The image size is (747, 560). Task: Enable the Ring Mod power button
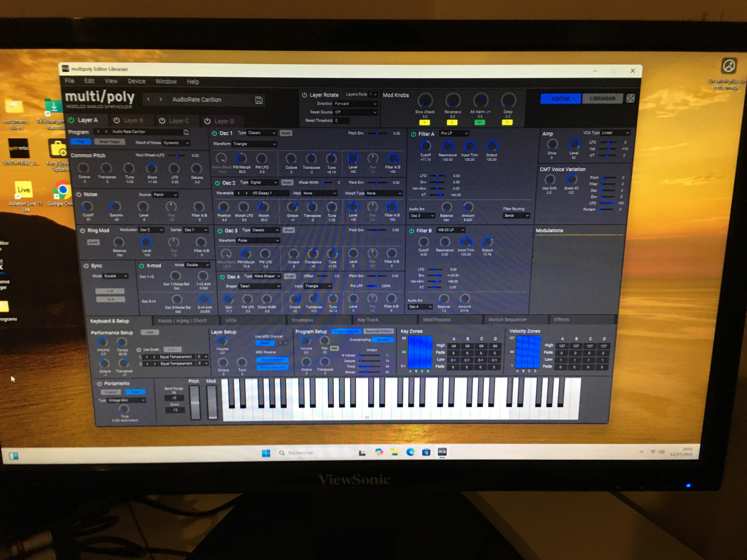coord(82,231)
